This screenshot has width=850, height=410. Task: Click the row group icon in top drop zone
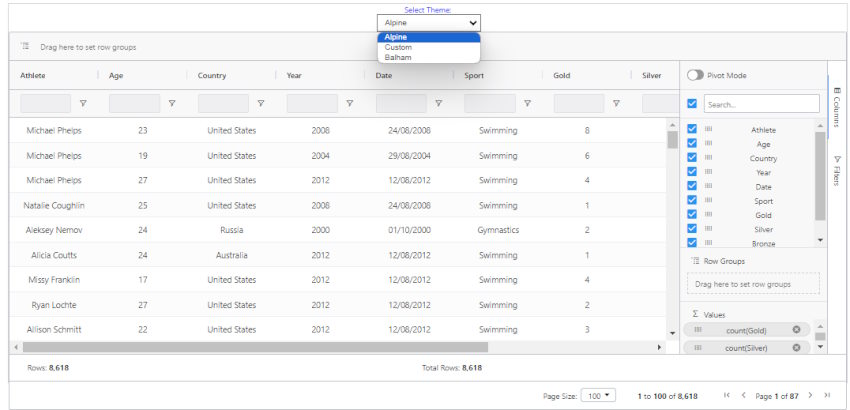pyautogui.click(x=25, y=47)
